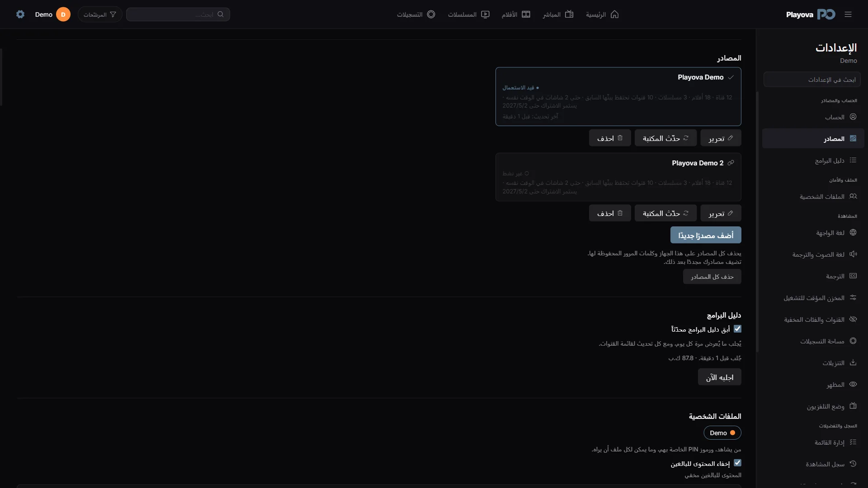This screenshot has height=488, width=868.
Task: Open سجل المشاهدة watch history item
Action: pos(813,464)
